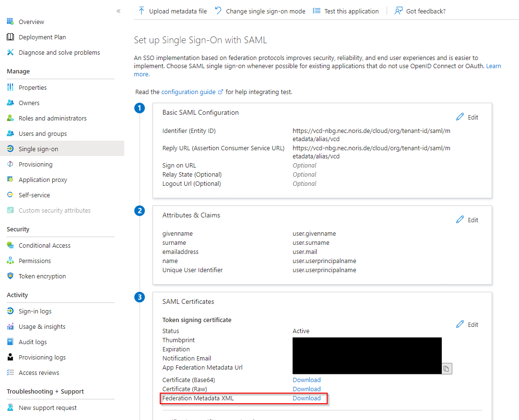Click the Token encryption shield icon

(x=10, y=276)
